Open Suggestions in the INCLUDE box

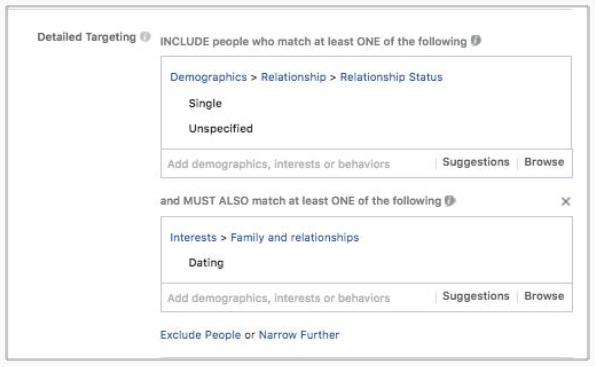[x=476, y=162]
